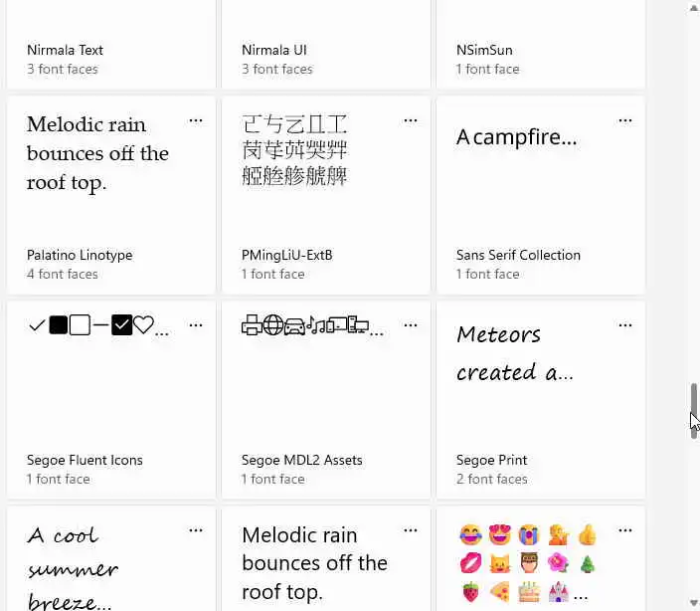The height and width of the screenshot is (611, 700).
Task: Open more options on 'A cool summer breeze' card
Action: 196,530
